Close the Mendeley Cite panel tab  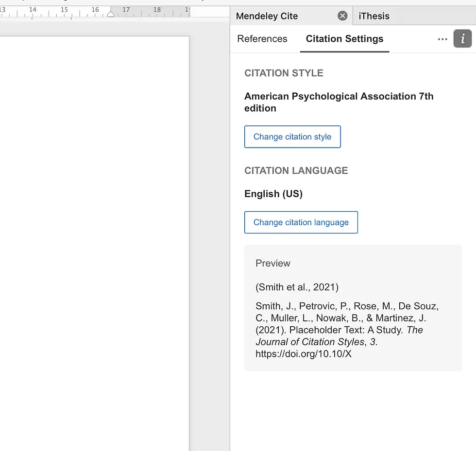342,16
